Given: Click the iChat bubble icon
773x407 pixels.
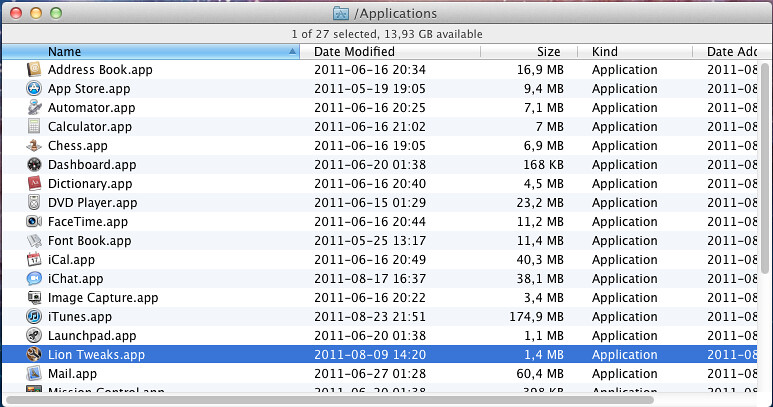Looking at the screenshot, I should point(34,278).
